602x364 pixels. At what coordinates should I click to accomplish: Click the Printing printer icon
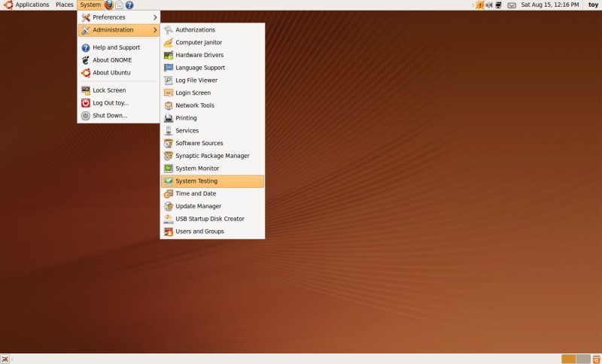pos(169,118)
